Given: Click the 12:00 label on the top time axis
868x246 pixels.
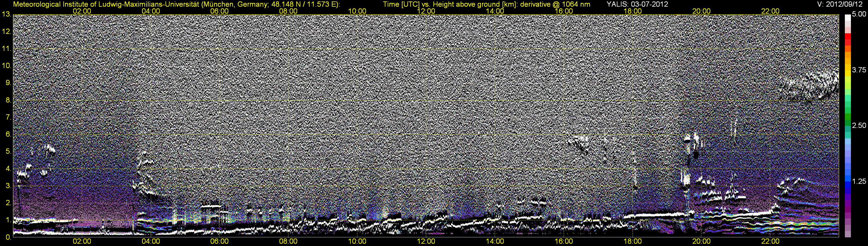Looking at the screenshot, I should [426, 11].
